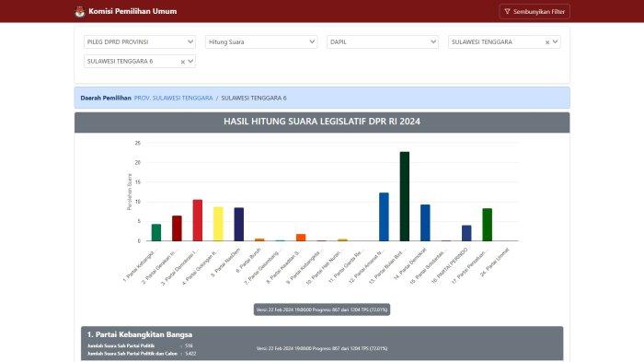The width and height of the screenshot is (644, 362).
Task: Click the progress text in party panel
Action: click(x=322, y=348)
